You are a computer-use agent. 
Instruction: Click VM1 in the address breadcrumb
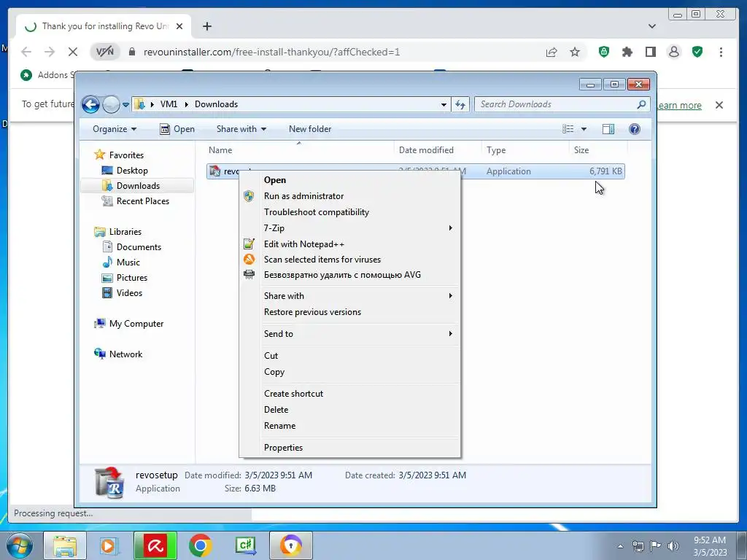tap(169, 104)
